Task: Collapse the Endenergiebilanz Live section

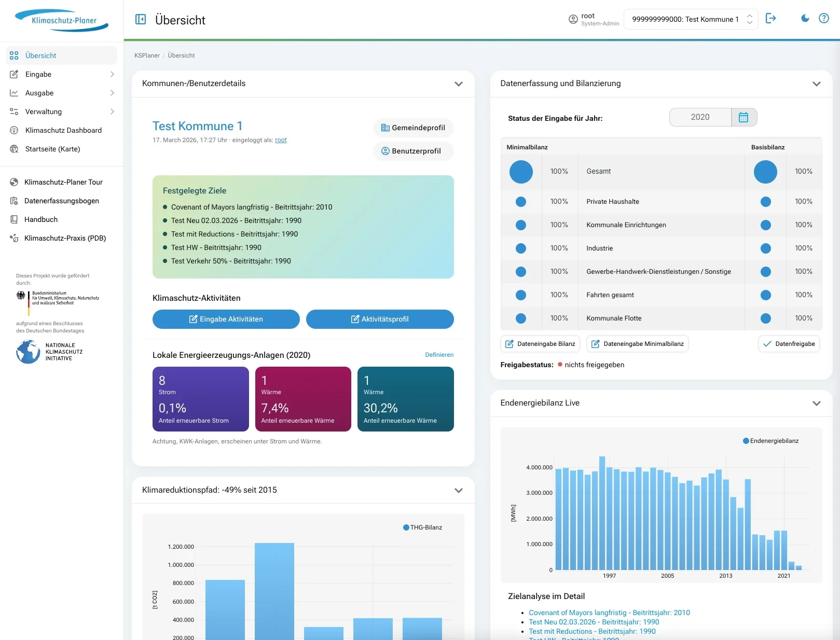Action: click(x=816, y=403)
